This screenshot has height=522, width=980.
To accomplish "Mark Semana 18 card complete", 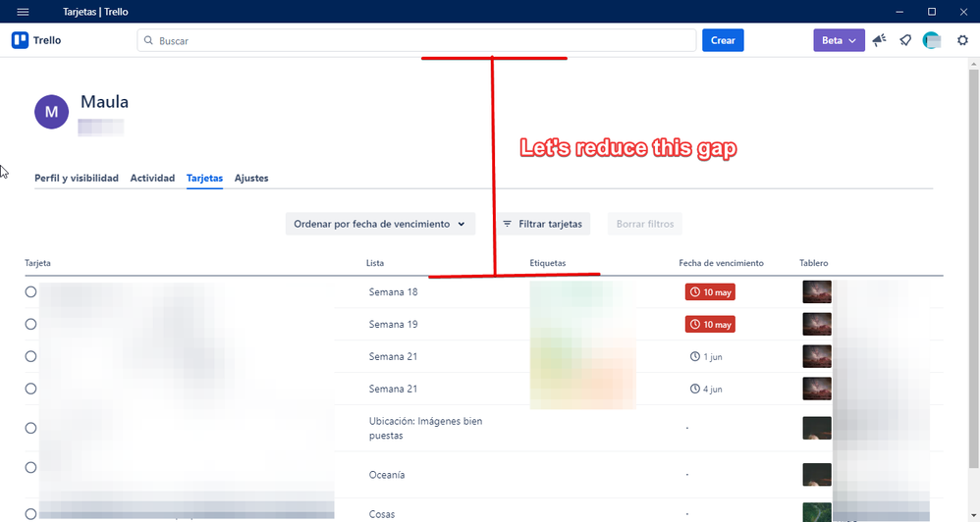I will 30,291.
